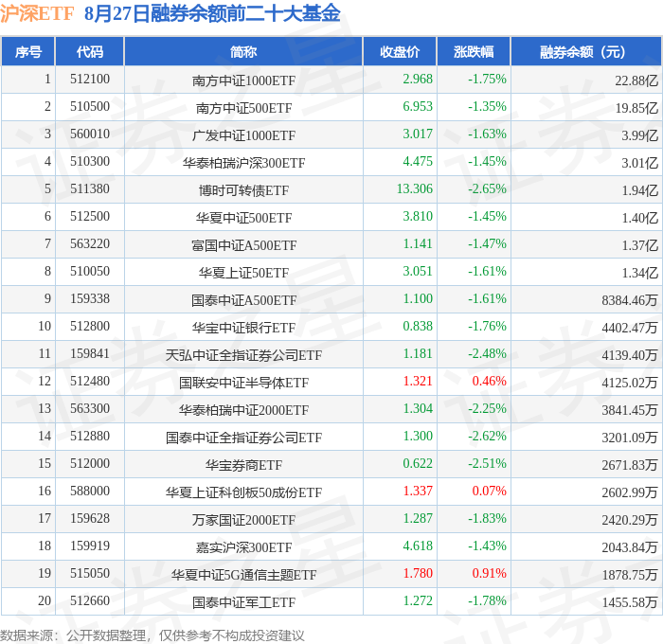Select fund code 512500
The height and width of the screenshot is (644, 663).
[x=90, y=217]
